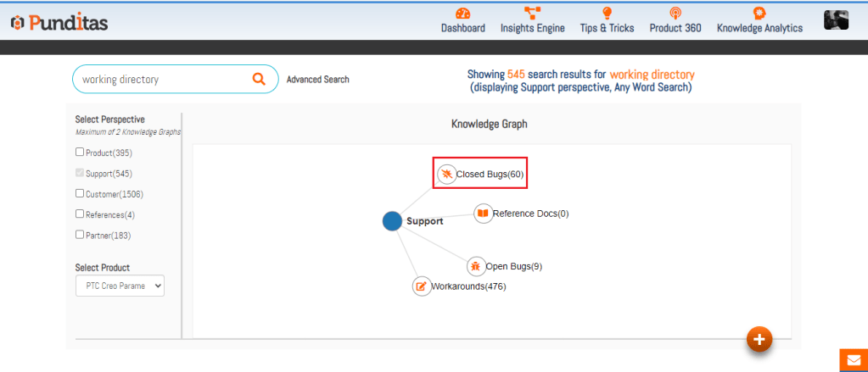Click the Closed Bugs node icon
This screenshot has width=868, height=372.
446,175
